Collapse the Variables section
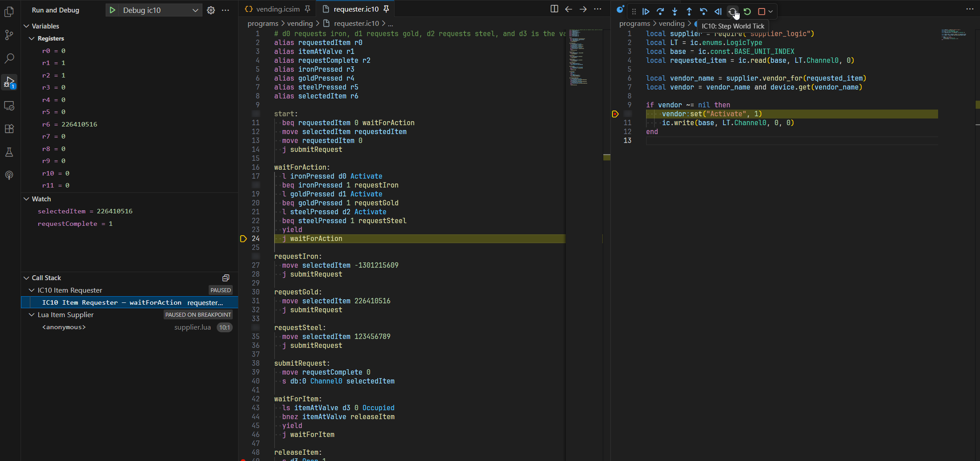Screen dimensions: 980x461 27,26
